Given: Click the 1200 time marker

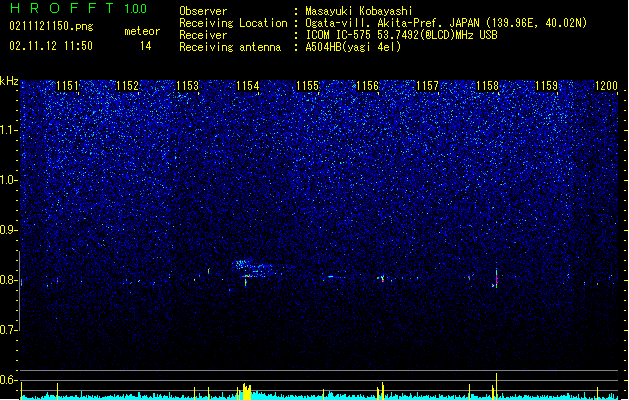Looking at the screenshot, I should click(607, 86).
